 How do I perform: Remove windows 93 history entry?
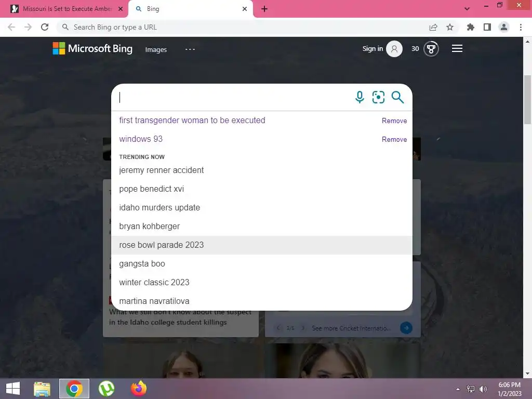[x=394, y=139]
